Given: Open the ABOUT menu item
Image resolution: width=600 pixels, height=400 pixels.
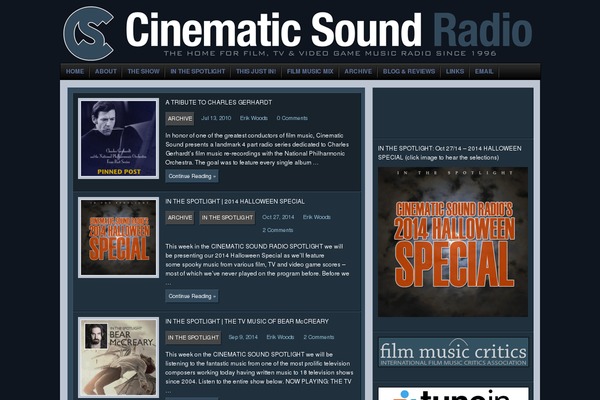Looking at the screenshot, I should pyautogui.click(x=106, y=72).
